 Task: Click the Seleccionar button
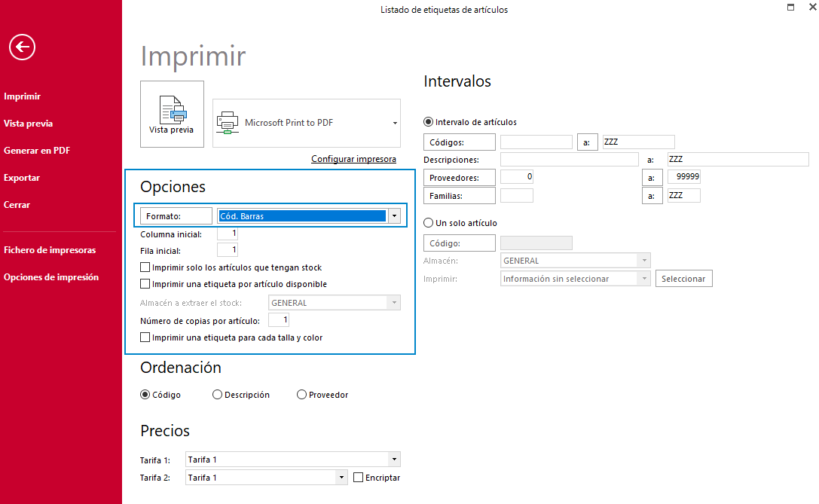(683, 279)
